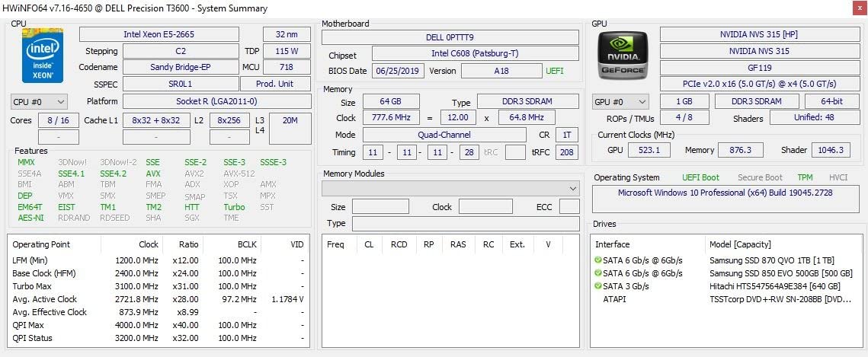Click the 32 nm process field
Screen dimensions: 868x357
(x=287, y=34)
